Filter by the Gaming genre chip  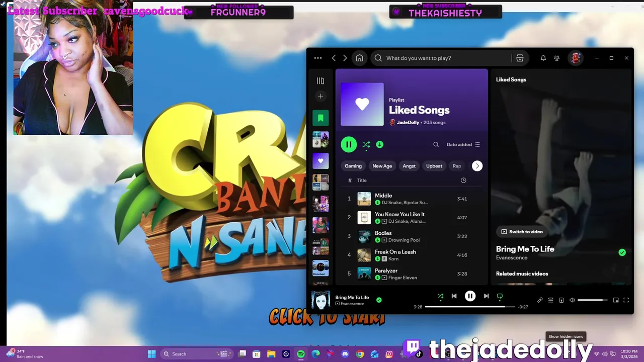pos(353,166)
